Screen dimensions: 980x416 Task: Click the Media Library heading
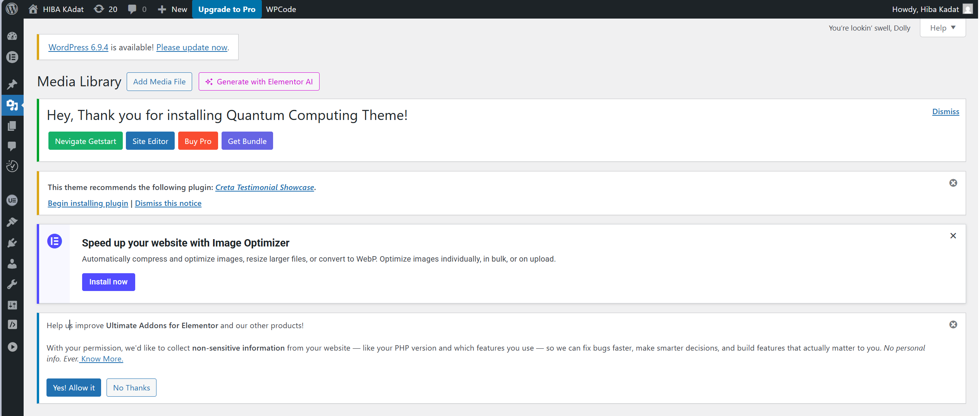coord(79,82)
